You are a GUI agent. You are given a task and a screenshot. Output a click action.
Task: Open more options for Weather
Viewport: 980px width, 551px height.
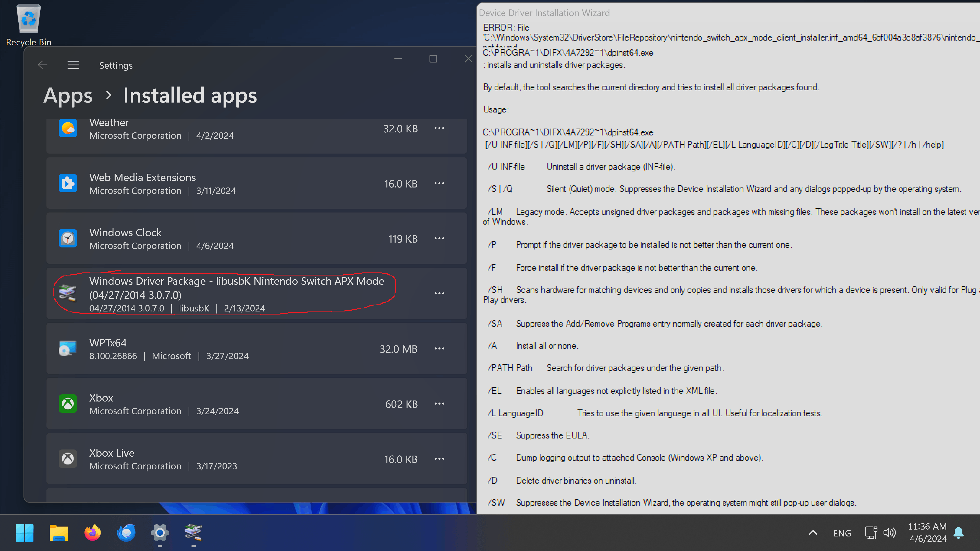tap(439, 129)
